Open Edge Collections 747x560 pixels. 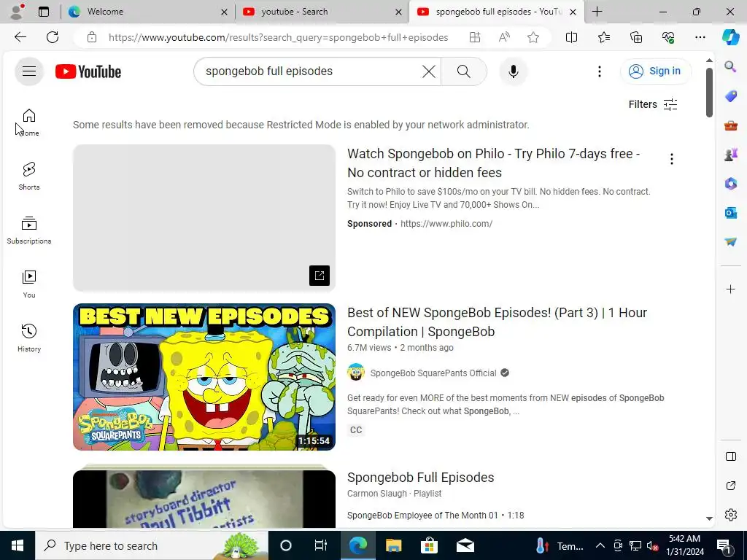[x=636, y=37]
